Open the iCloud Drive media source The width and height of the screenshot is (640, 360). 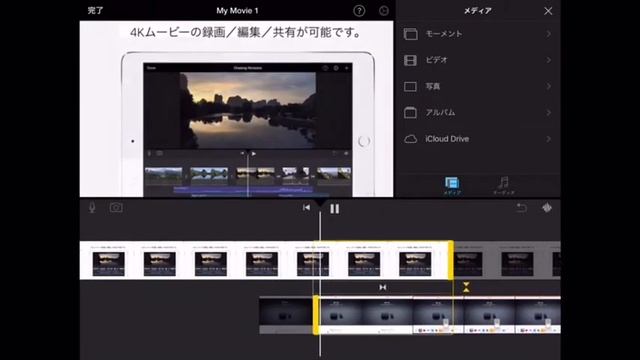[x=478, y=139]
